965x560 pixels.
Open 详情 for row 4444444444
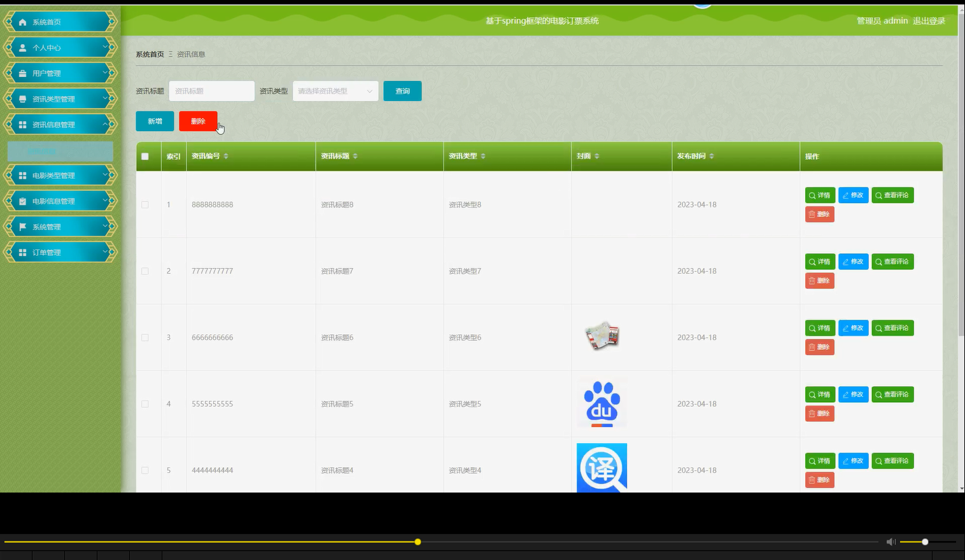click(x=820, y=461)
